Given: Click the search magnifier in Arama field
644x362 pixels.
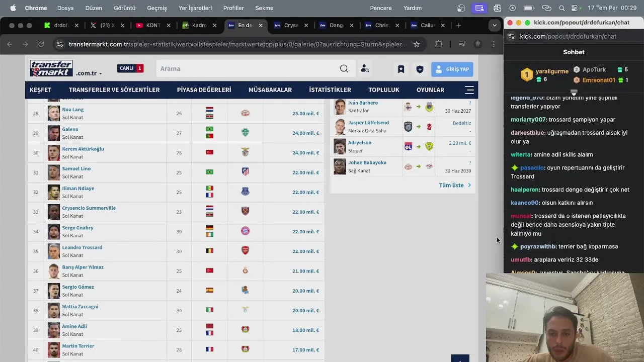Looking at the screenshot, I should (344, 69).
